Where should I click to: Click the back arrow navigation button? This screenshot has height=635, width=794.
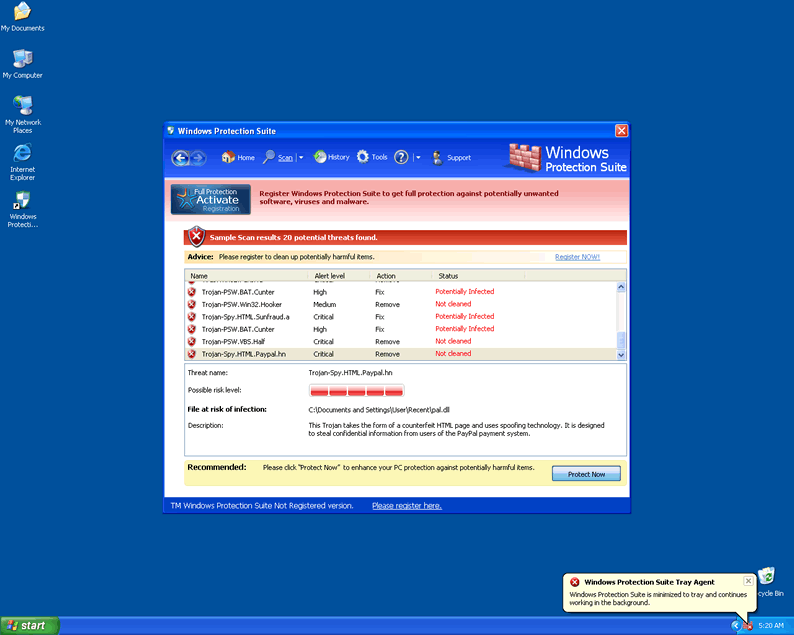180,157
